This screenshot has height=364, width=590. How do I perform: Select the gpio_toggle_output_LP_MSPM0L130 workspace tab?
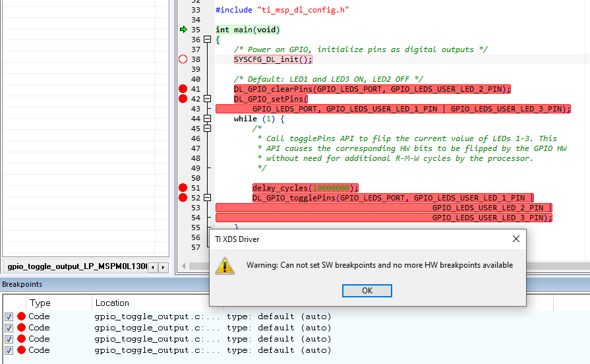point(75,267)
